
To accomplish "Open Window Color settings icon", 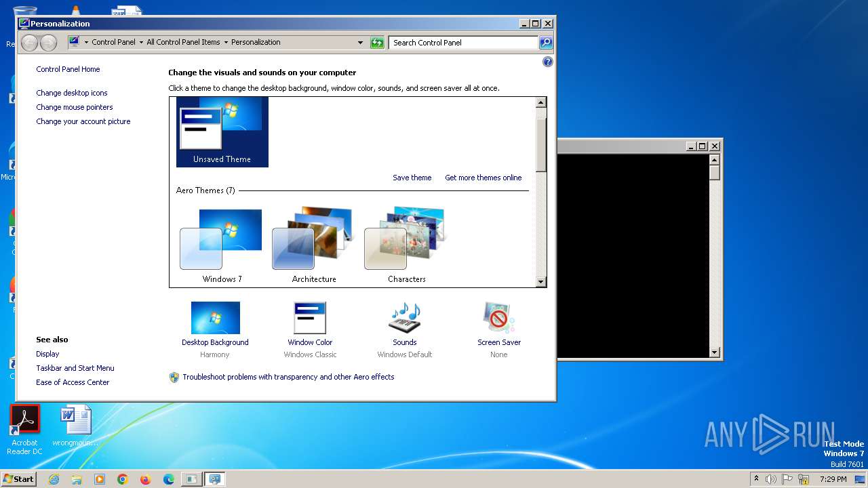I will coord(310,318).
